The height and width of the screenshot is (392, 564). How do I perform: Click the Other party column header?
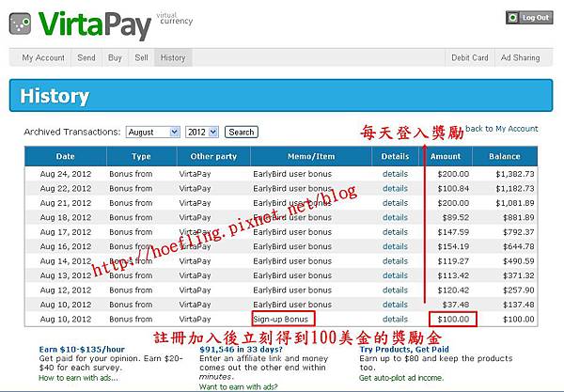[x=213, y=156]
